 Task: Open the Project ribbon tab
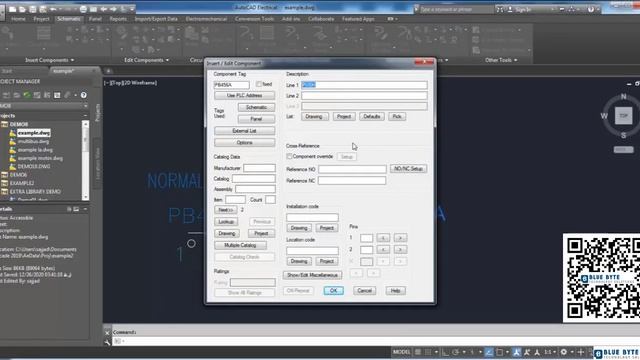point(41,19)
